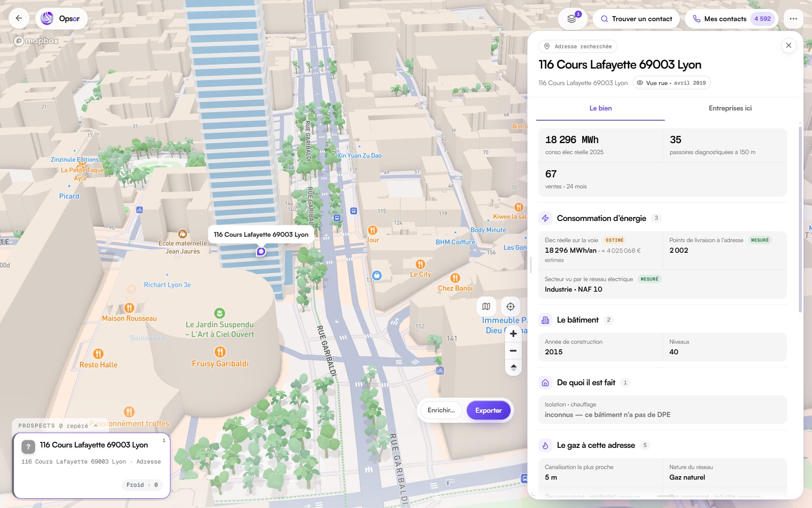Image resolution: width=812 pixels, height=508 pixels.
Task: Click the 18 296 MWh consumption stat
Action: (601, 145)
